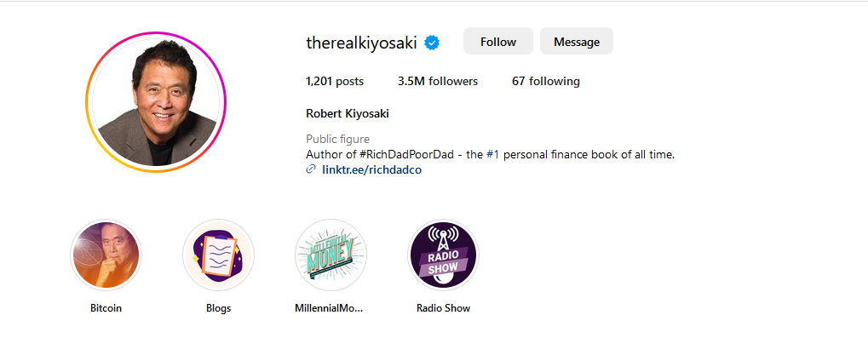Select the Bitcoin highlight label text

[106, 308]
